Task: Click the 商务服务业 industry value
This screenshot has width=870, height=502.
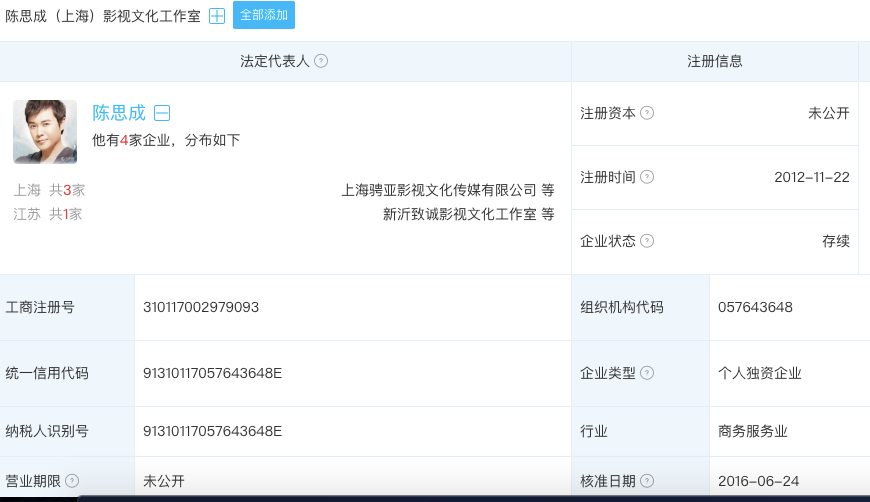Action: click(752, 431)
